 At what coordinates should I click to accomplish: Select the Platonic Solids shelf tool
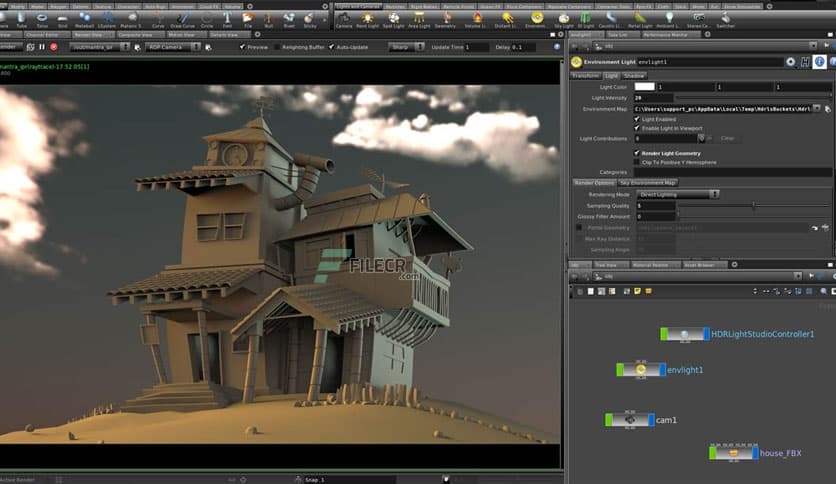(x=131, y=20)
